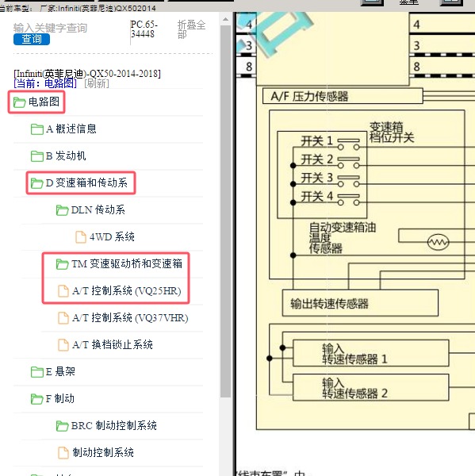Expand the B 发动机 folder icon
Screen dimensions: 475x476
pos(37,156)
